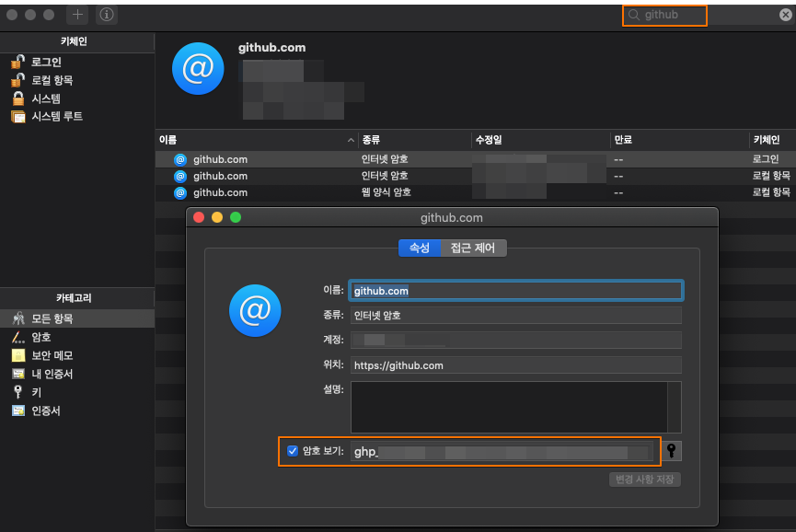
Task: Click the 카테고리 sidebar section header
Action: point(75,298)
